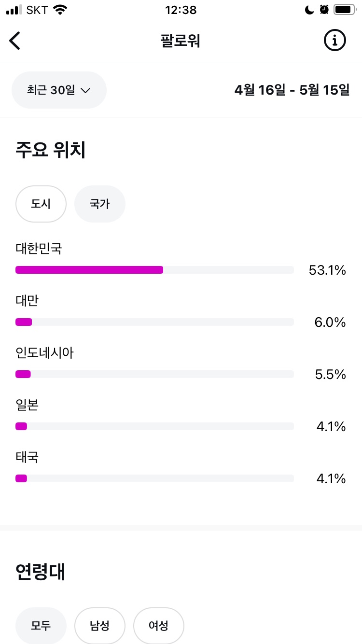Tap the 대만 progress bar
362x644 pixels.
tap(154, 322)
